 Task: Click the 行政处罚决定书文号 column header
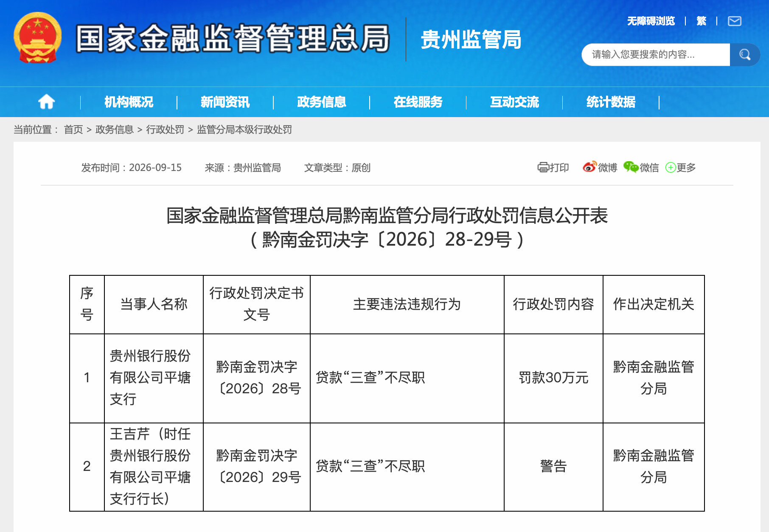[x=257, y=304]
